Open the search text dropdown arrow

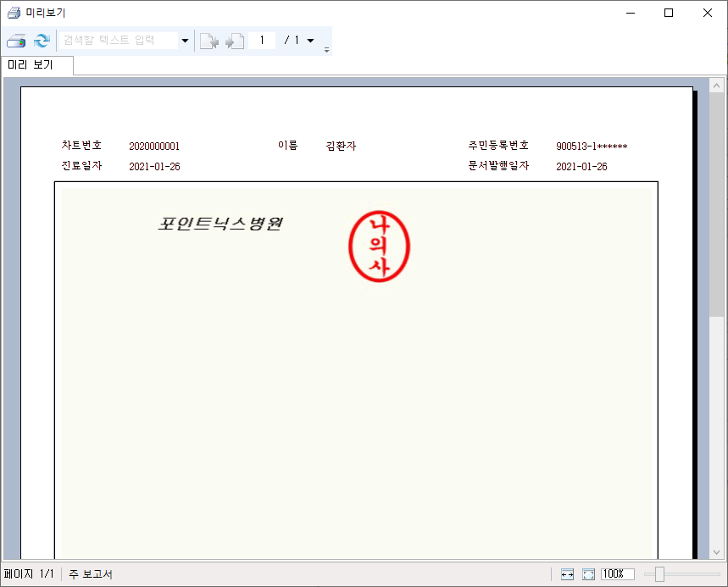(x=185, y=41)
